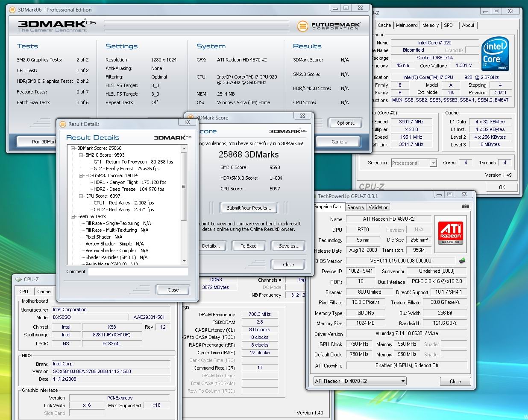The height and width of the screenshot is (420, 528).
Task: Click the Game... button in 3DMark06
Action: (339, 142)
